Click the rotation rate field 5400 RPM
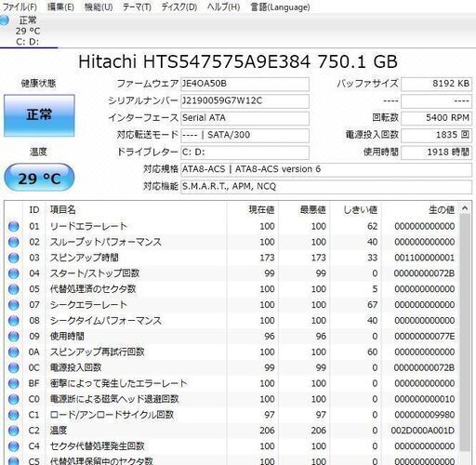The width and height of the screenshot is (476, 465). [436, 118]
